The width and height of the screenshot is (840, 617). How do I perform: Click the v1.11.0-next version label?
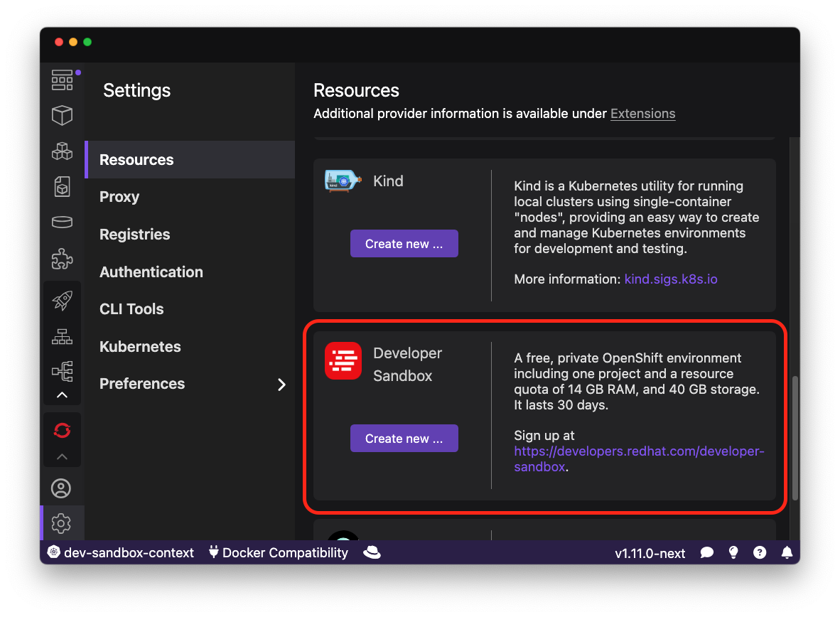[x=650, y=553]
